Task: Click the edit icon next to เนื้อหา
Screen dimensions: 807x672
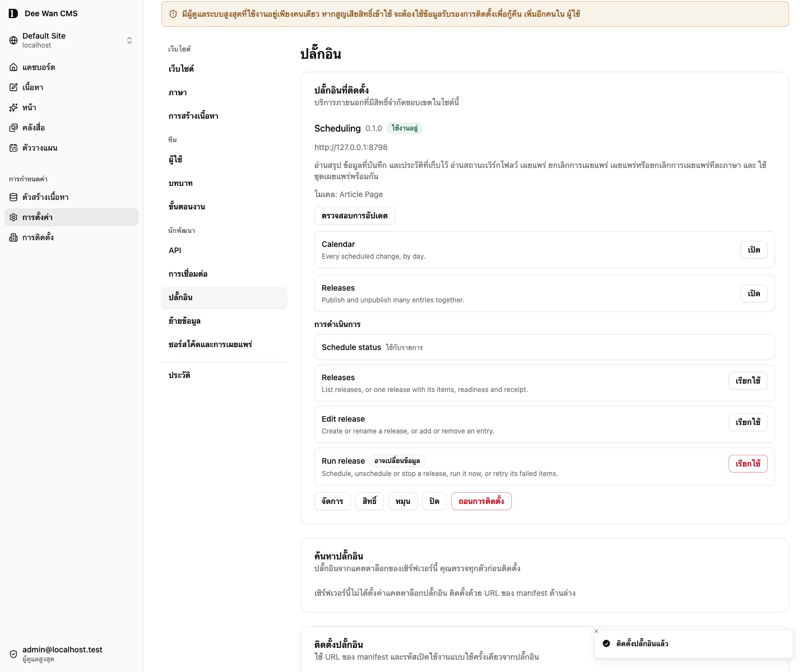Action: tap(13, 87)
